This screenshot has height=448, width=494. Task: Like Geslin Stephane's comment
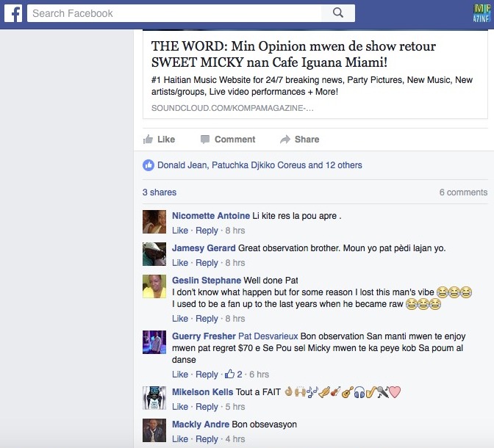[x=180, y=319]
